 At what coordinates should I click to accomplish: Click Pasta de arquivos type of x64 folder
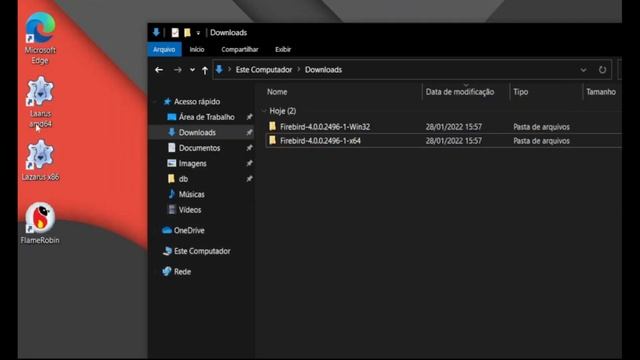pyautogui.click(x=541, y=141)
